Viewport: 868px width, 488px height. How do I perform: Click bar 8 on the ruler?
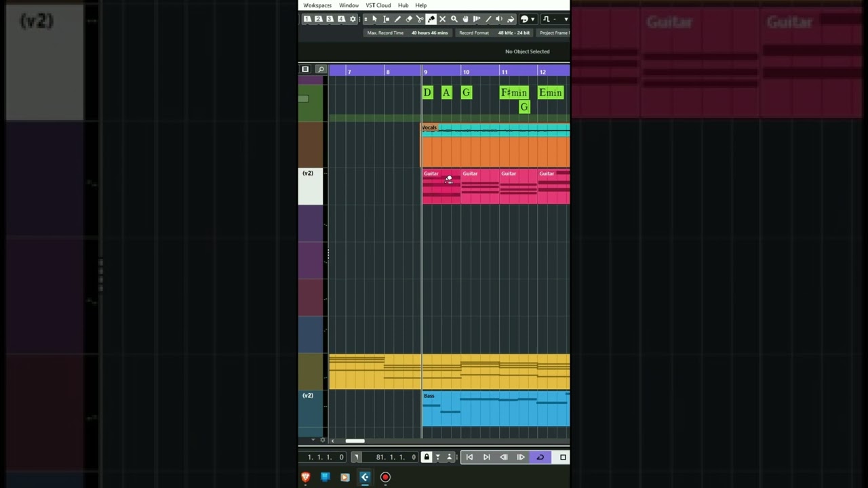pyautogui.click(x=388, y=72)
